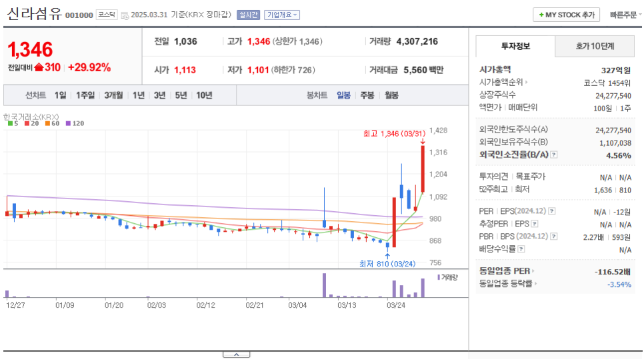Screen dimensions: 644x359
Task: Collapse the chart with the bottom chevron handle
Action: [236, 354]
